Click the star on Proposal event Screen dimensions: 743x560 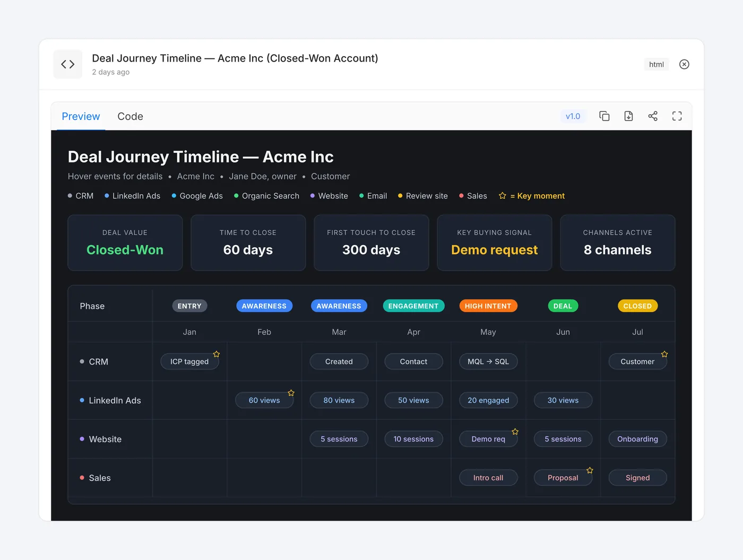tap(590, 470)
